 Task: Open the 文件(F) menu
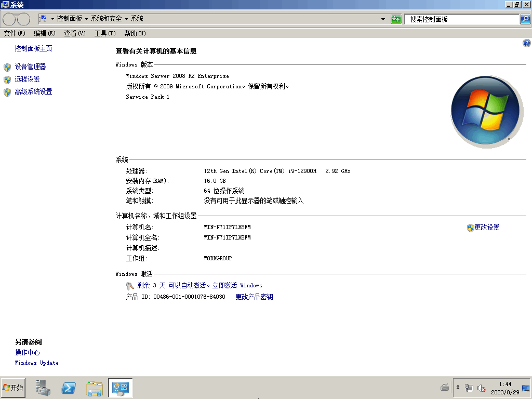pyautogui.click(x=15, y=33)
